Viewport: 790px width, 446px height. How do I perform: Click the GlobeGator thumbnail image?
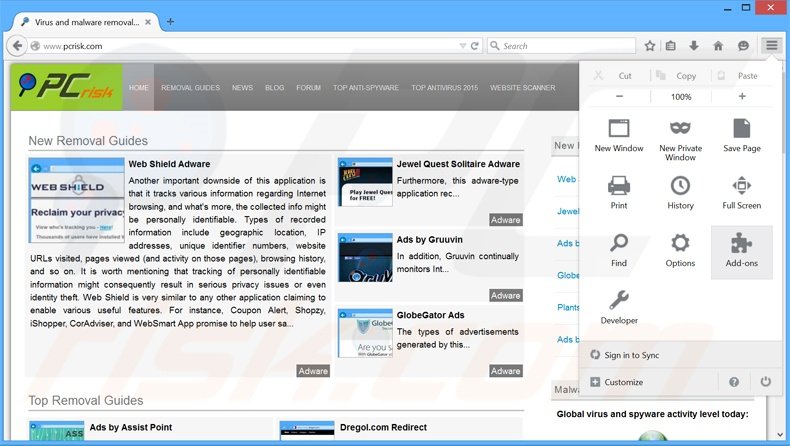tap(365, 333)
